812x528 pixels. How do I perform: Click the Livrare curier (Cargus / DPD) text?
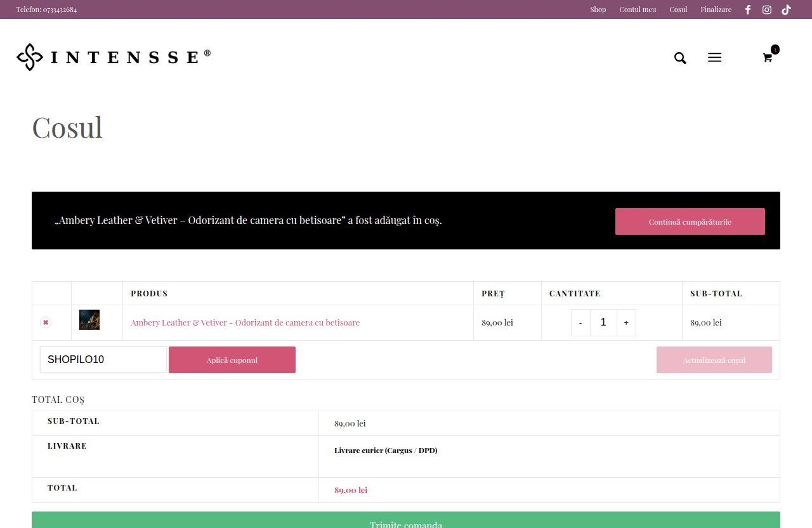[x=386, y=451]
